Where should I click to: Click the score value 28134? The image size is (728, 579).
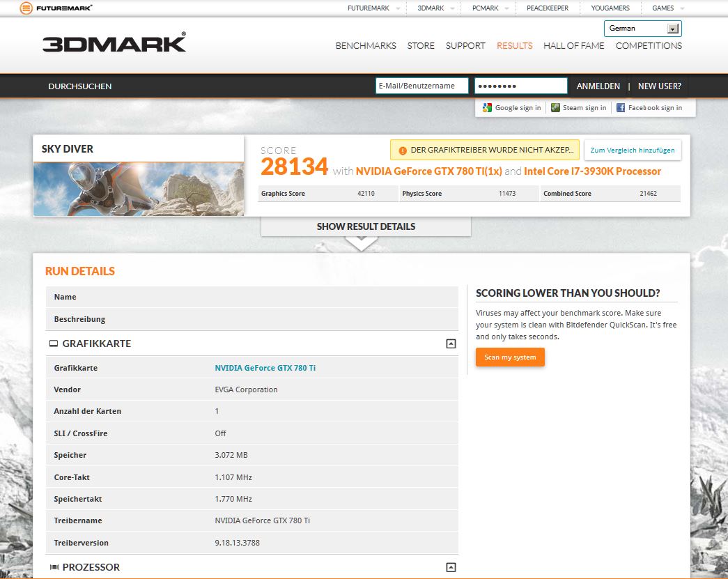tap(295, 167)
